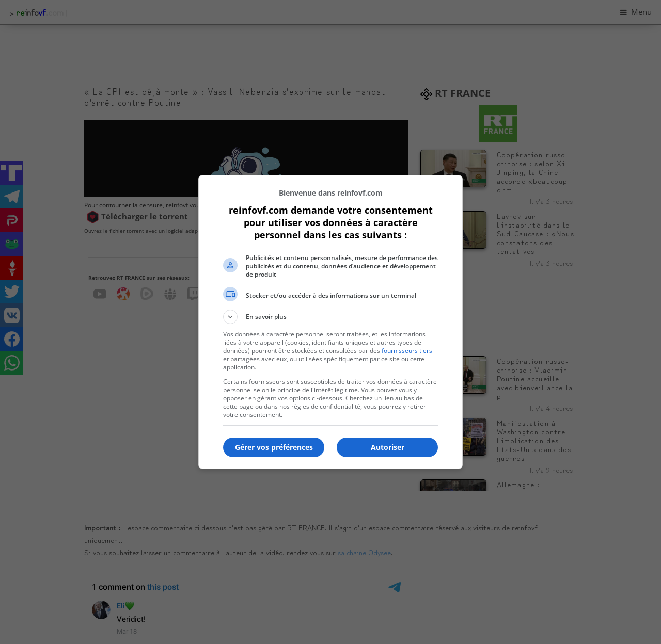The height and width of the screenshot is (644, 661).
Task: Click the RT France green logo
Action: pyautogui.click(x=498, y=124)
